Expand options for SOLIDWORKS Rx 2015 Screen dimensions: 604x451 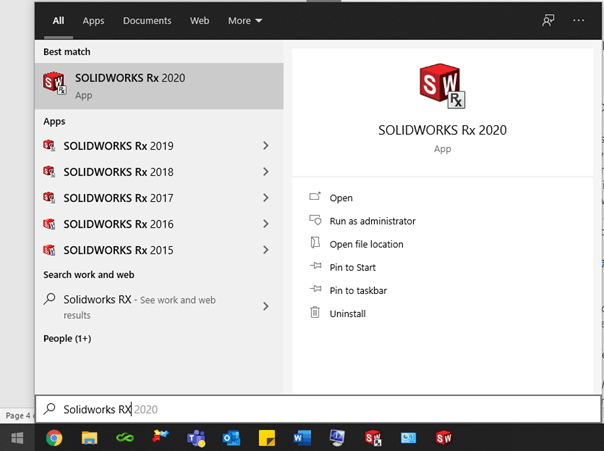(266, 250)
